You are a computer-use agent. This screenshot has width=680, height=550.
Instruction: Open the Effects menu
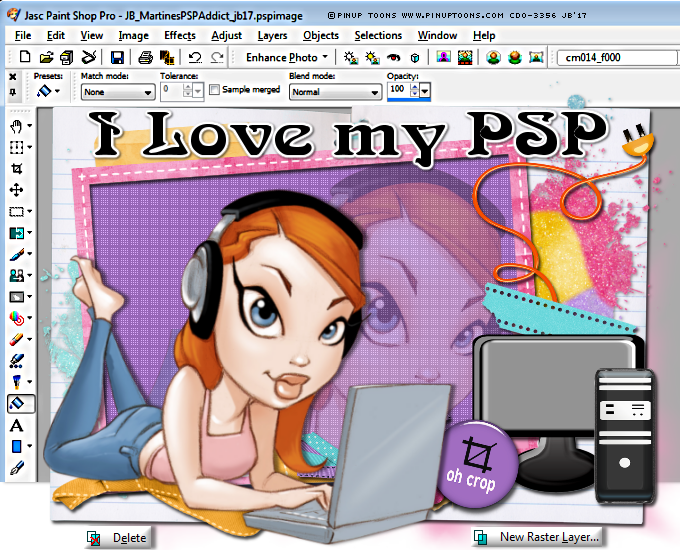tap(180, 35)
